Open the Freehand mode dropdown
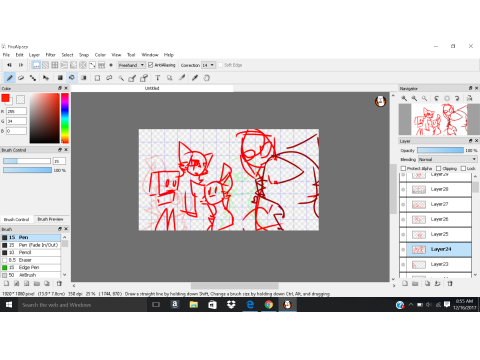This screenshot has height=360, width=480. [x=132, y=65]
